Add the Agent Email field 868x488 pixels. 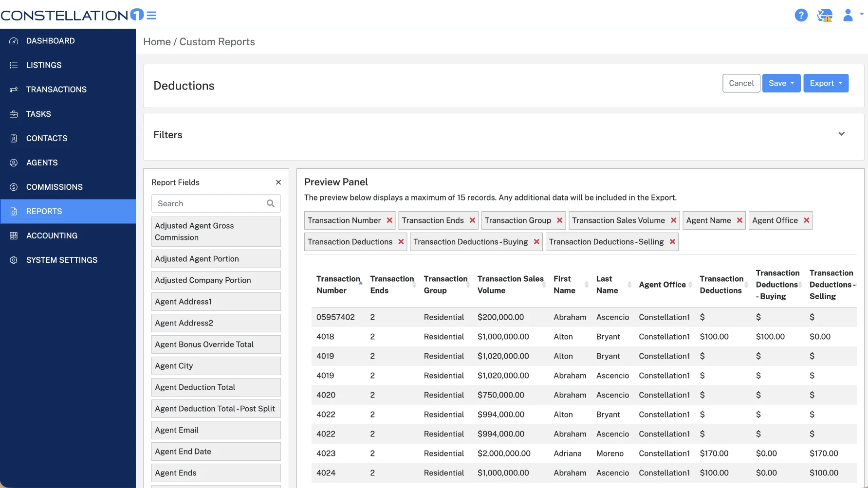(x=216, y=430)
